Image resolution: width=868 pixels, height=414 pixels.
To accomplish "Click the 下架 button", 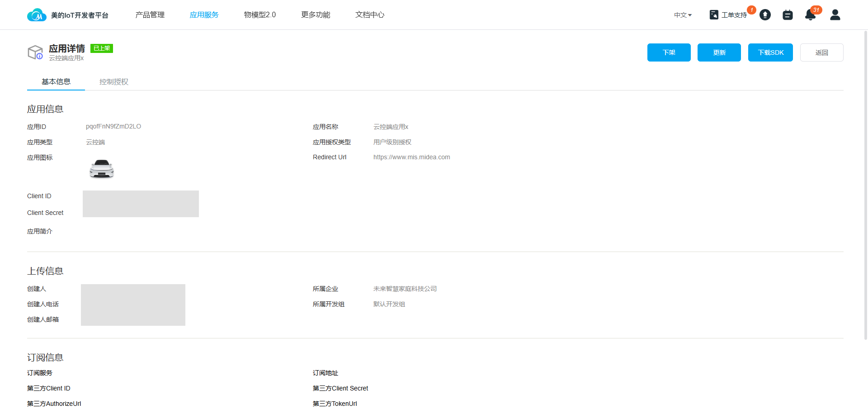I will [x=669, y=52].
